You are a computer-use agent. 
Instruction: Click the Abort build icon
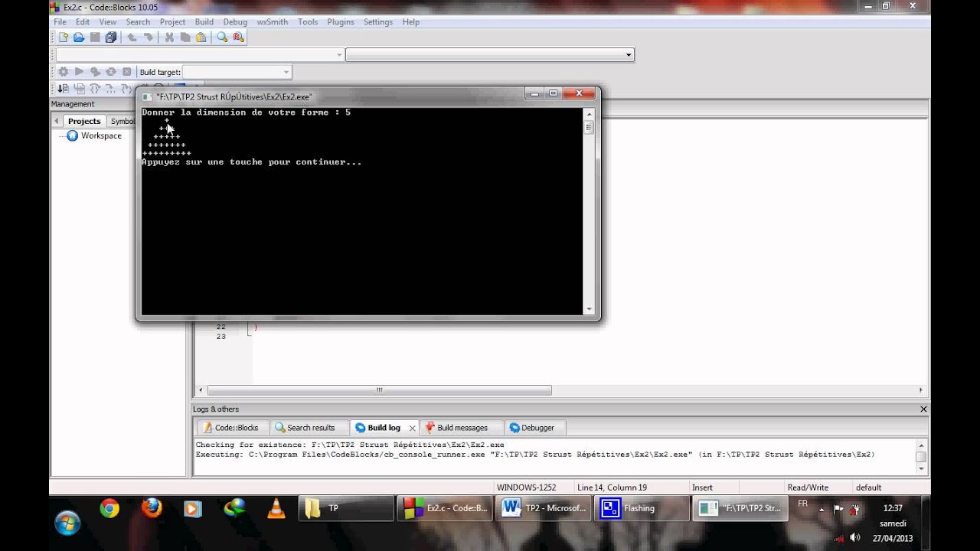click(x=127, y=72)
